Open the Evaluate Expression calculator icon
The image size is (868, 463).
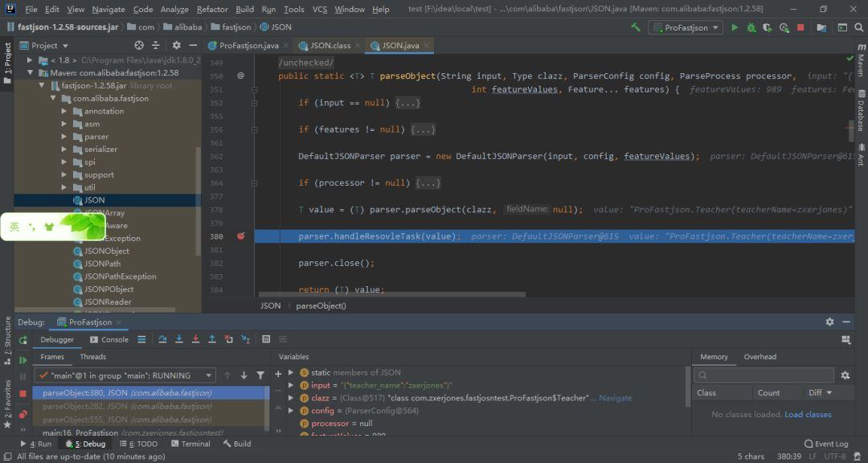click(x=266, y=339)
